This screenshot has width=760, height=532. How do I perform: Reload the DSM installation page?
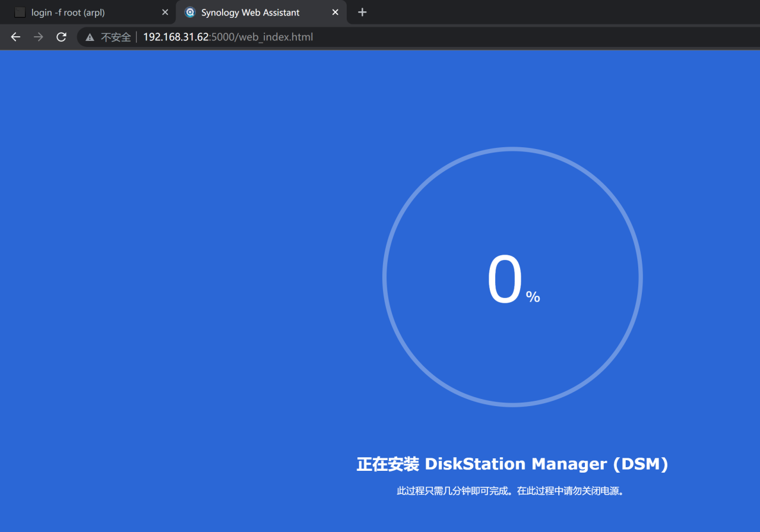coord(61,37)
